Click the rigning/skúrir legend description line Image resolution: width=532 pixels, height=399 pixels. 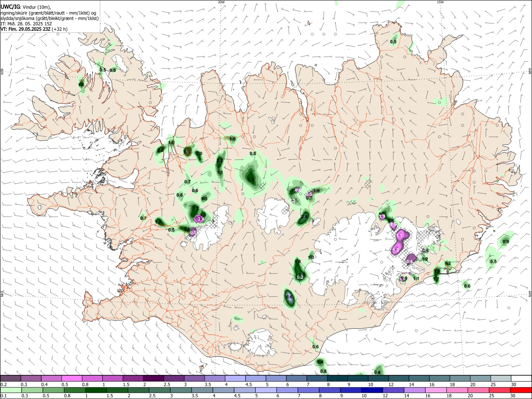[x=48, y=12]
